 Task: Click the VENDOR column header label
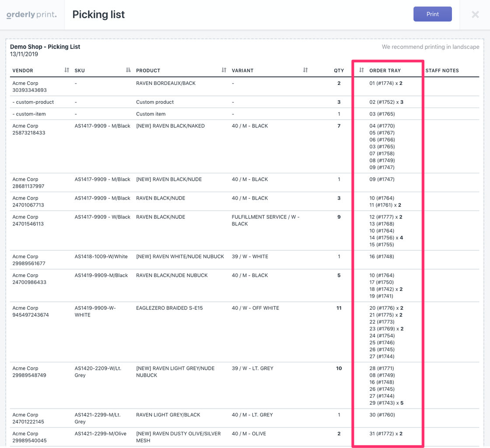pos(23,70)
